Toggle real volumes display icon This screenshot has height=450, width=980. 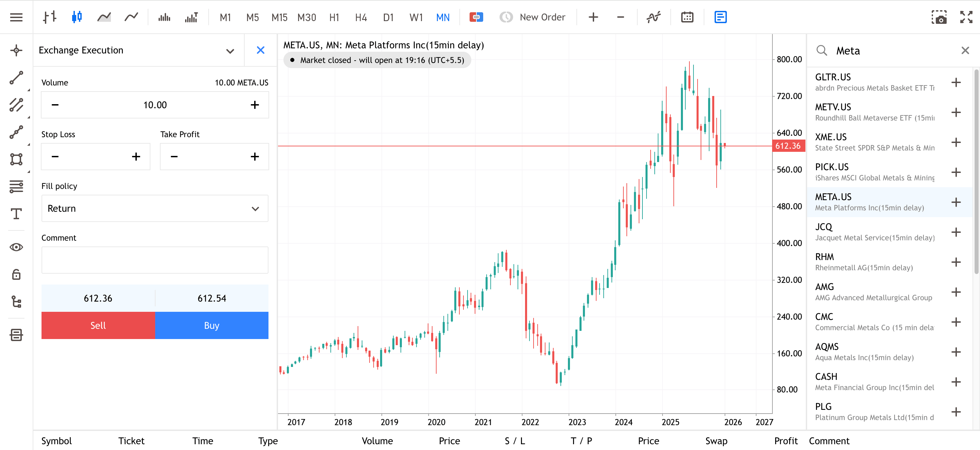pos(191,17)
